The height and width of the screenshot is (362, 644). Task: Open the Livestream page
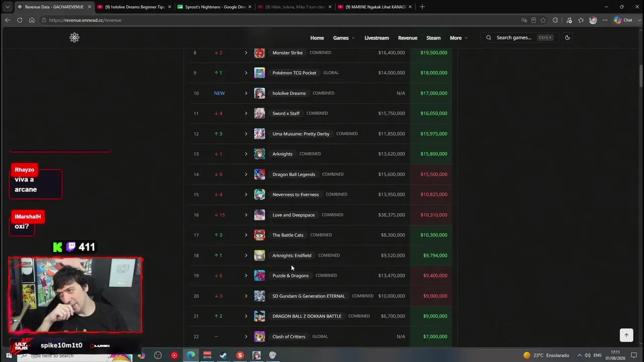point(376,38)
